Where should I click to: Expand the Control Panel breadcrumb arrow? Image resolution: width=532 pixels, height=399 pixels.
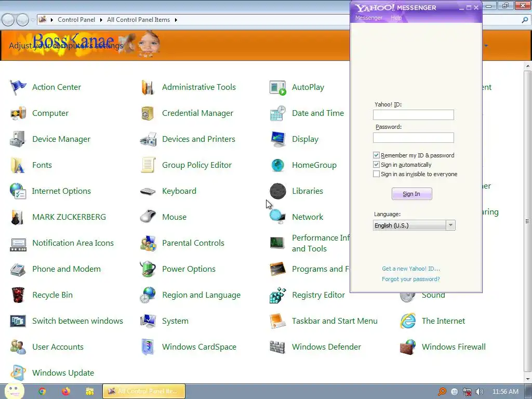click(101, 20)
